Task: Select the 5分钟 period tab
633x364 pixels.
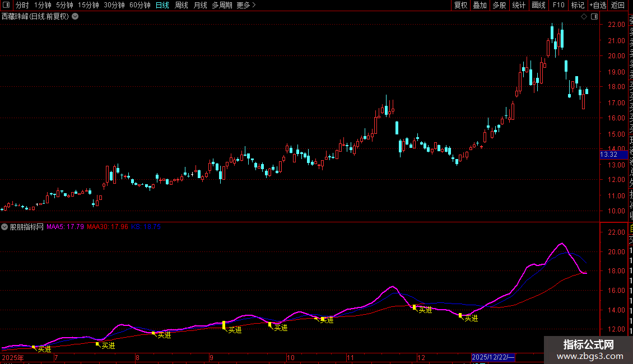Action: coord(64,5)
